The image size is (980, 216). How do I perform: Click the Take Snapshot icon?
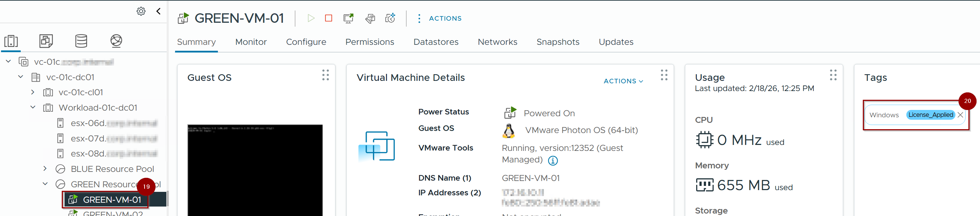[390, 18]
